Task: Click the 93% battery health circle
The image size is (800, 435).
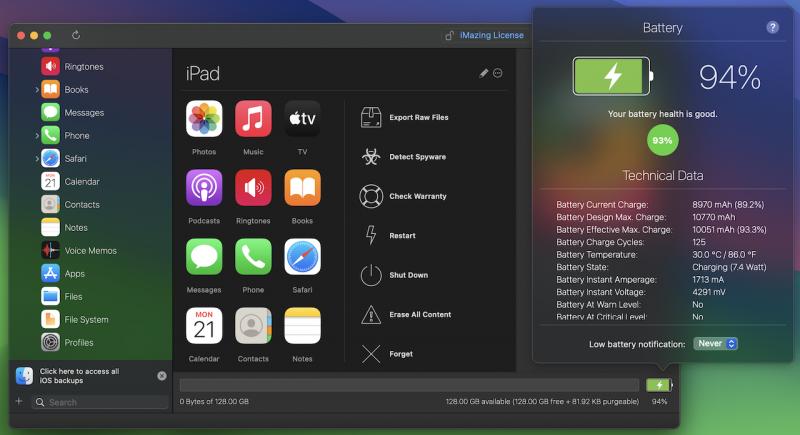Action: (x=662, y=140)
